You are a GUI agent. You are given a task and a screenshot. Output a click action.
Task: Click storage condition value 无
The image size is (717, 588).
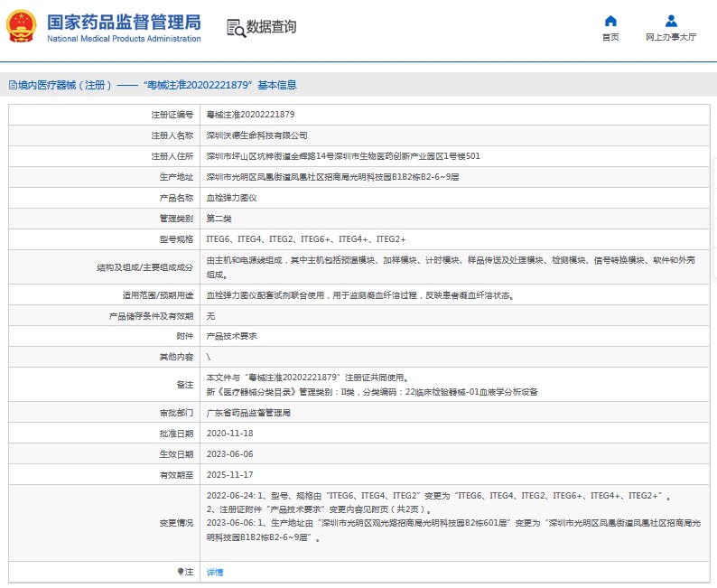pyautogui.click(x=210, y=316)
